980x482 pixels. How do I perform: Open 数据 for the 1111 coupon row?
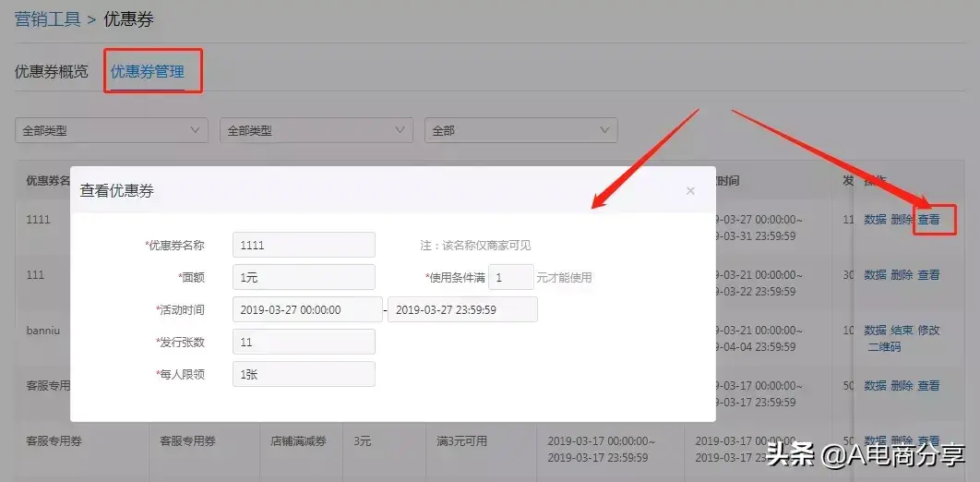click(x=875, y=220)
